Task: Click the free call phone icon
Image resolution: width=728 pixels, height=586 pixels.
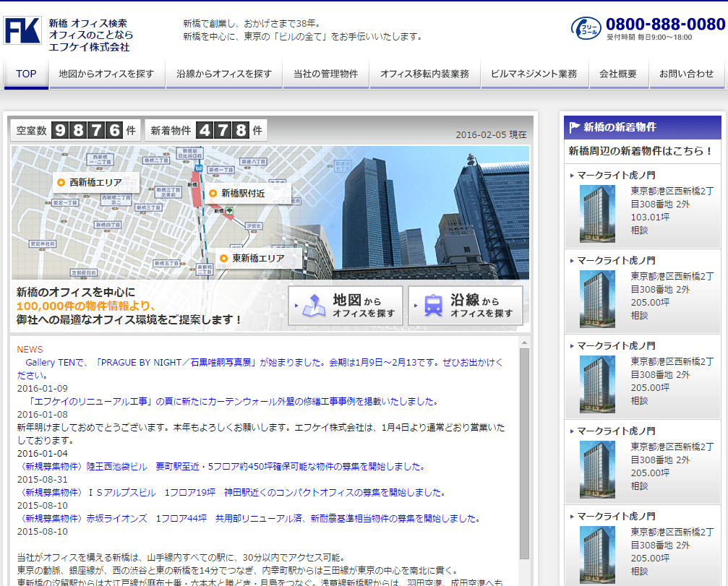Action: (586, 28)
